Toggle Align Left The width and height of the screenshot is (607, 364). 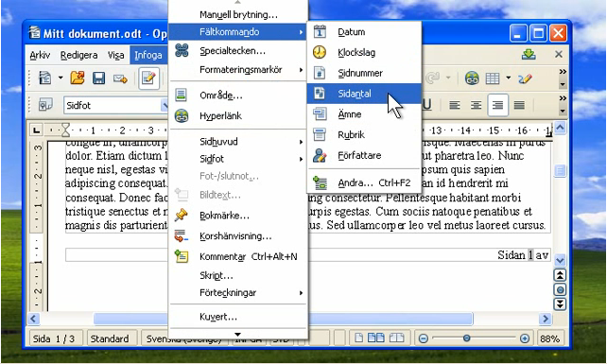click(x=455, y=105)
